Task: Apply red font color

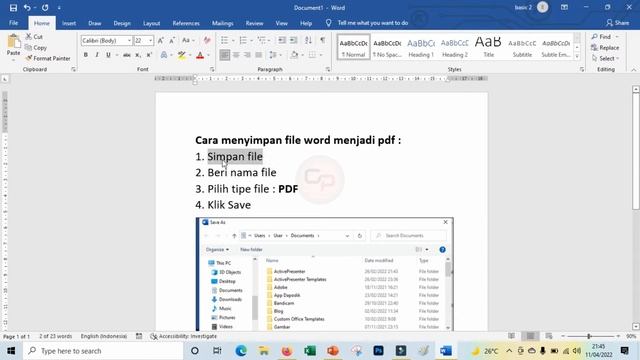Action: pos(200,55)
